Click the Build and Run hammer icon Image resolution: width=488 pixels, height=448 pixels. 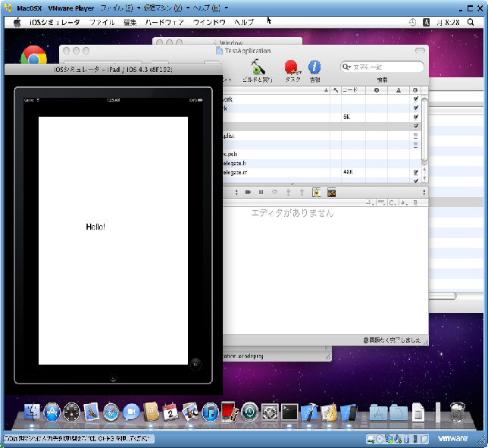tap(258, 67)
